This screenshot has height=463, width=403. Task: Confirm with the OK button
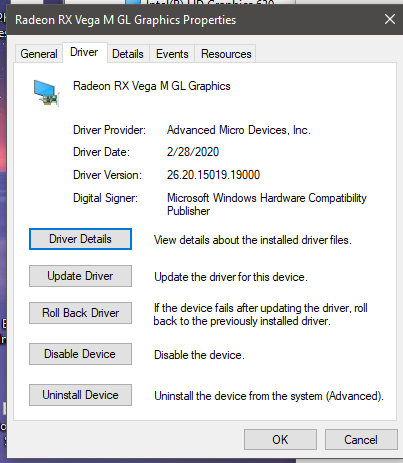pyautogui.click(x=280, y=440)
